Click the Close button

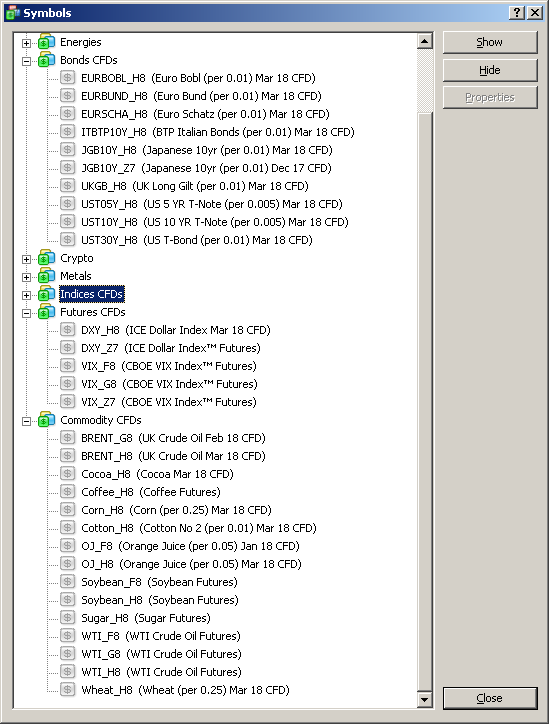490,698
